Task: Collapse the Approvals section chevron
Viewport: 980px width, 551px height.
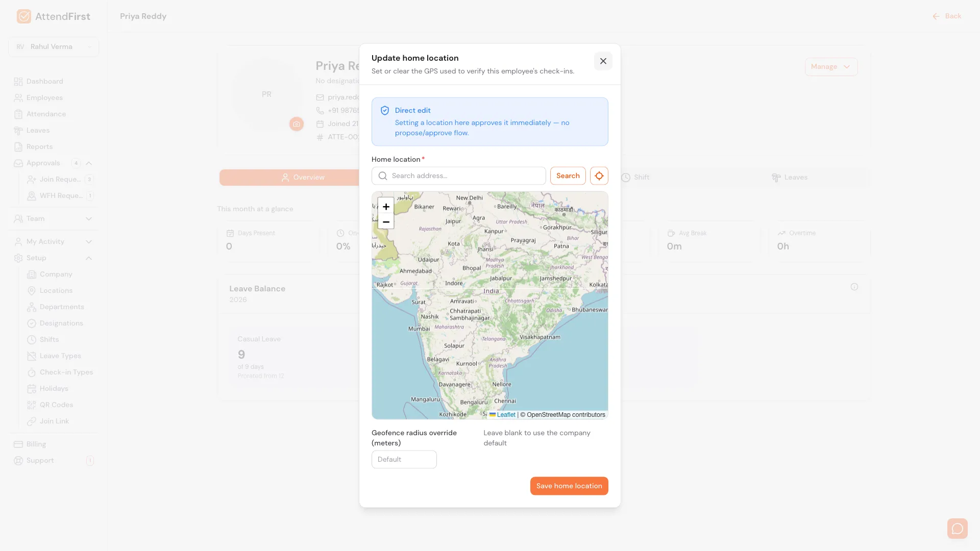Action: pyautogui.click(x=89, y=163)
